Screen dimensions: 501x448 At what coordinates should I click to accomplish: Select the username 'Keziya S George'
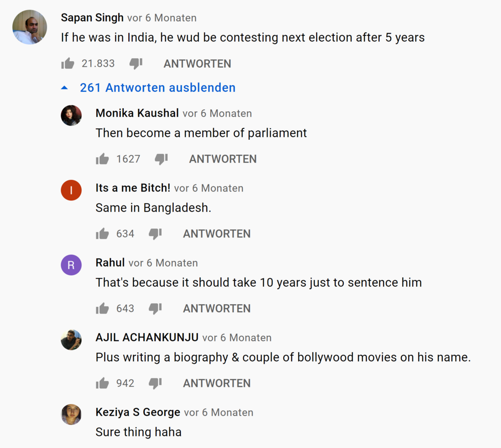click(138, 412)
